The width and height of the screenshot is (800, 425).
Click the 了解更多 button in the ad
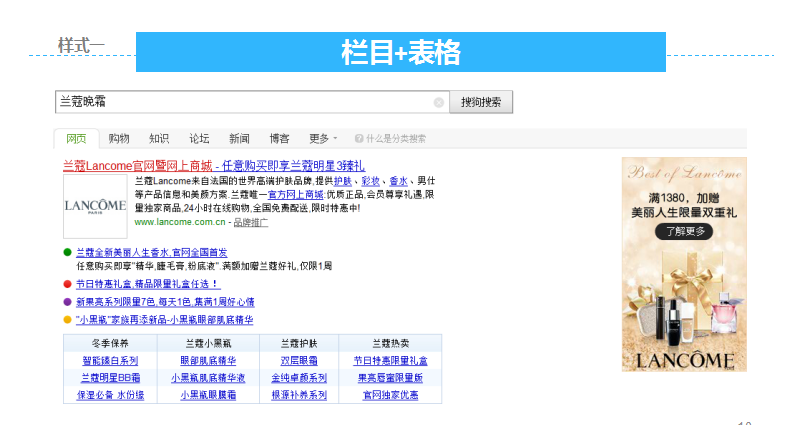pyautogui.click(x=684, y=232)
